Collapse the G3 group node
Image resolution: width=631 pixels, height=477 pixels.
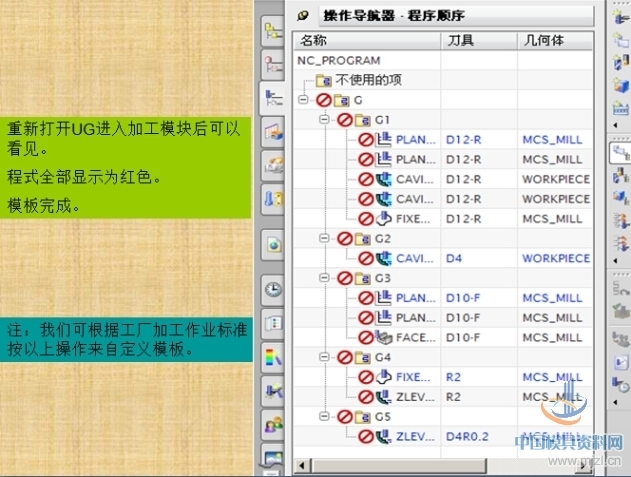pyautogui.click(x=324, y=278)
